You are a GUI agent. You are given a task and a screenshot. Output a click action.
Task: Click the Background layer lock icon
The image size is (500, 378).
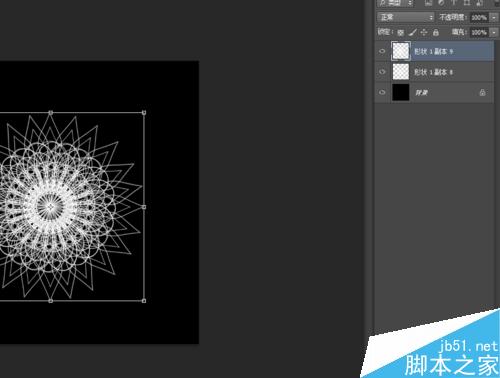[482, 92]
